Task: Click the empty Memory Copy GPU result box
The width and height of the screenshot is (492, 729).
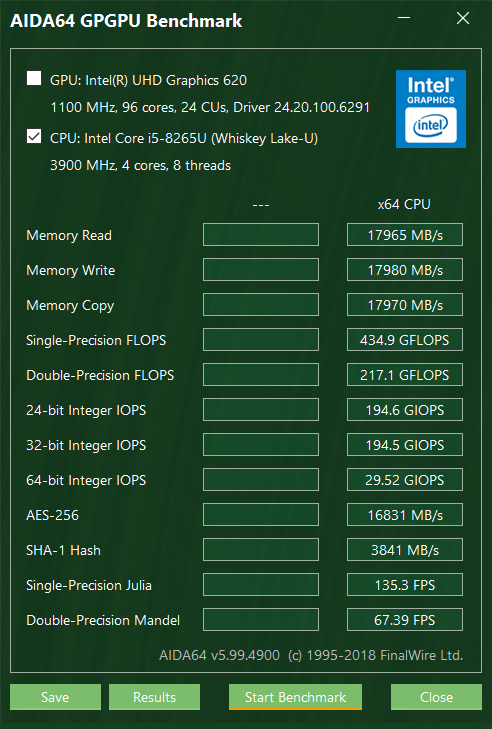Action: (x=261, y=305)
